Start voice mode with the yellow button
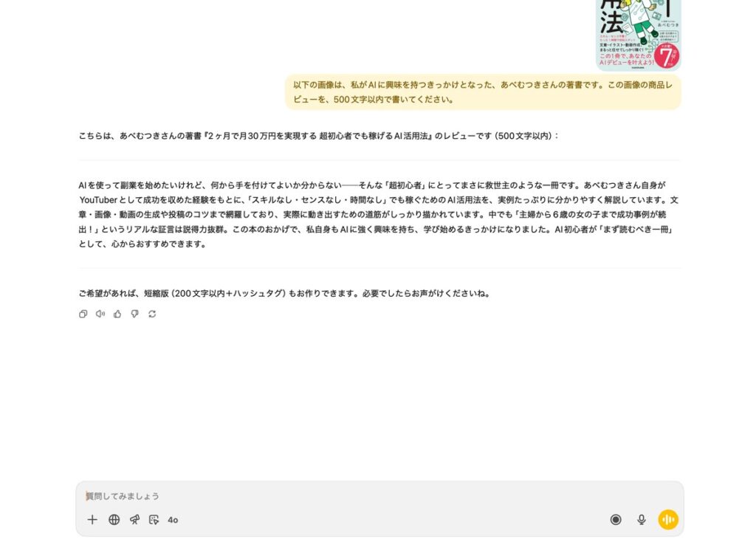The image size is (756, 542). tap(668, 519)
